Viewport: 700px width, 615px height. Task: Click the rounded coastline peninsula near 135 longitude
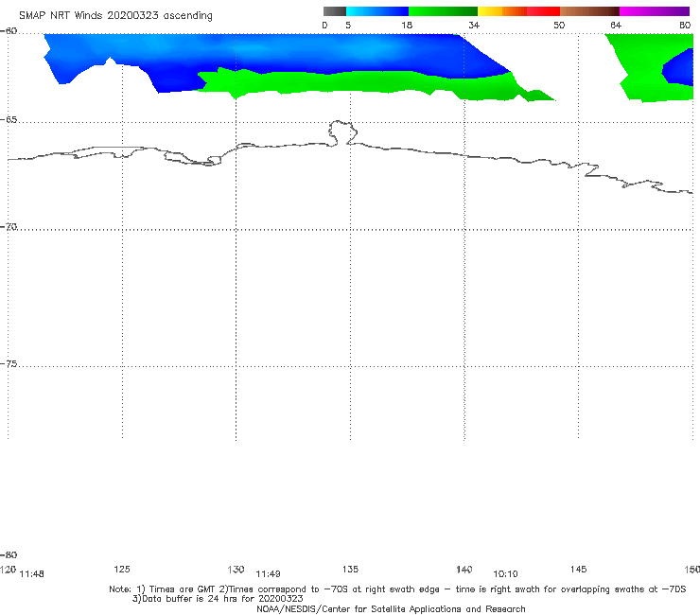tap(342, 132)
